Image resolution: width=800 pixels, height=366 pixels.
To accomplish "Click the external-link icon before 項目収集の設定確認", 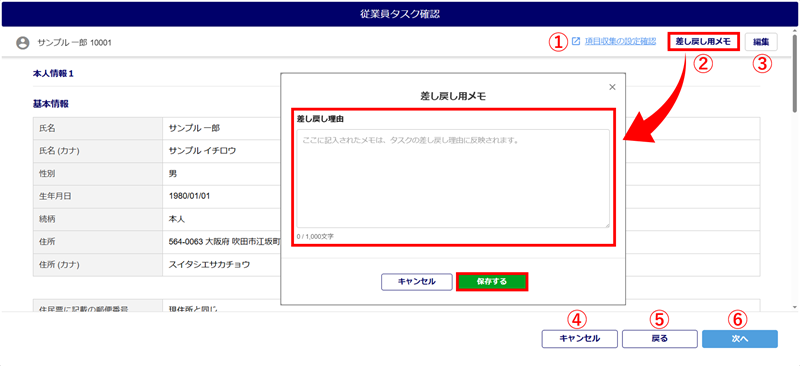I will (x=576, y=42).
